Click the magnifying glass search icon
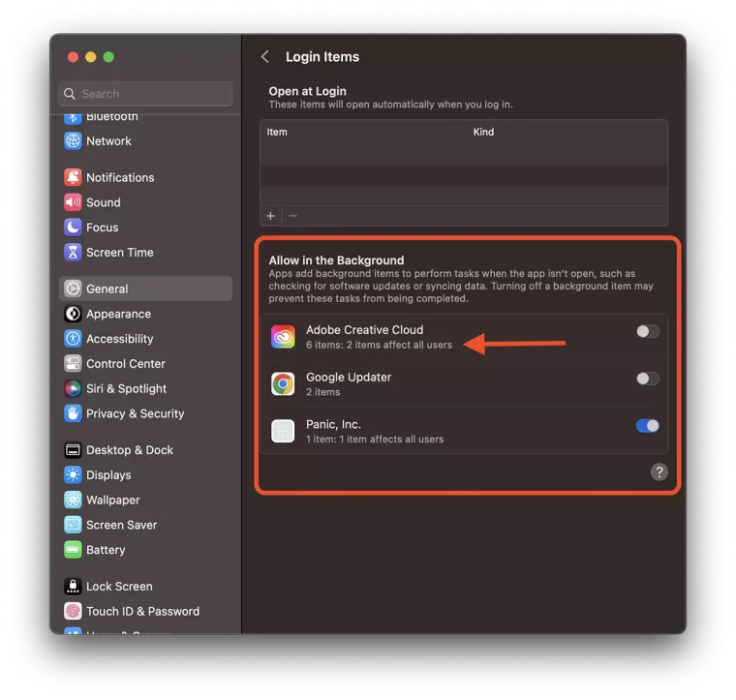 pyautogui.click(x=70, y=94)
